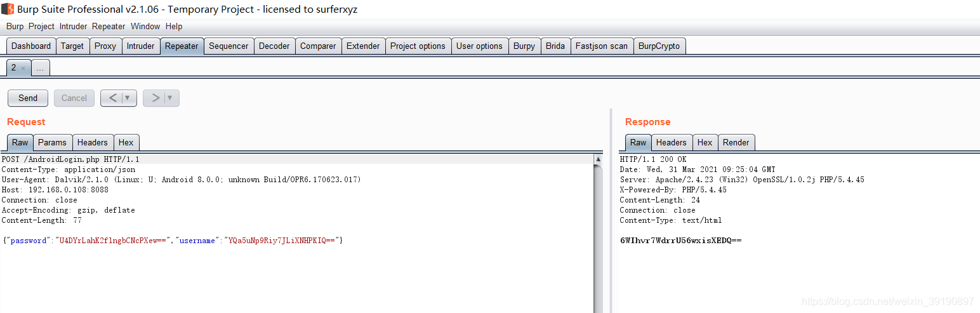Click Accept-Encoding: gzip, deflate header
The image size is (980, 313).
pos(68,210)
